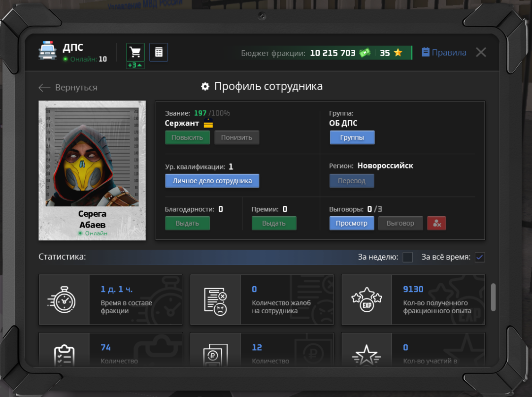Issue a reprimand with Выговор button
Screen dimensions: 532x397
[400, 223]
